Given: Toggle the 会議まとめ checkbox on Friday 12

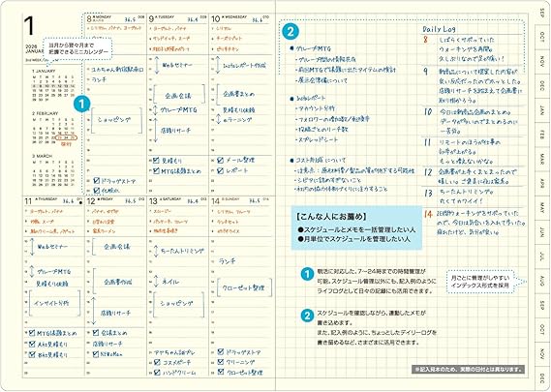Looking at the screenshot, I should (x=96, y=332).
